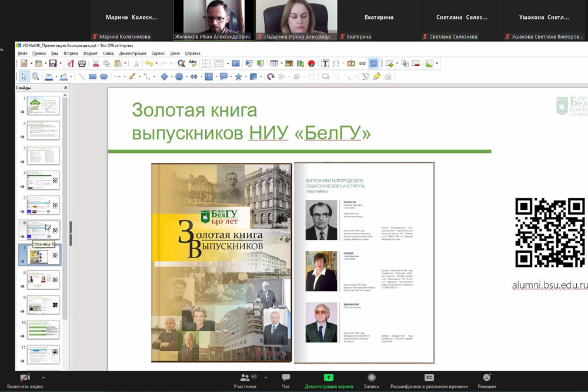Click the Insert chart pie icon
The height and width of the screenshot is (392, 588).
[311, 63]
